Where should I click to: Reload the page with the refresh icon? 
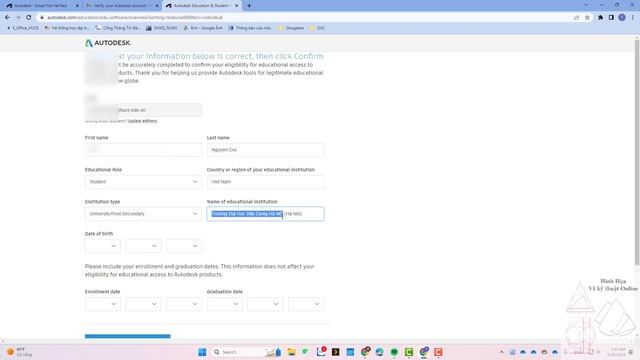click(x=29, y=18)
